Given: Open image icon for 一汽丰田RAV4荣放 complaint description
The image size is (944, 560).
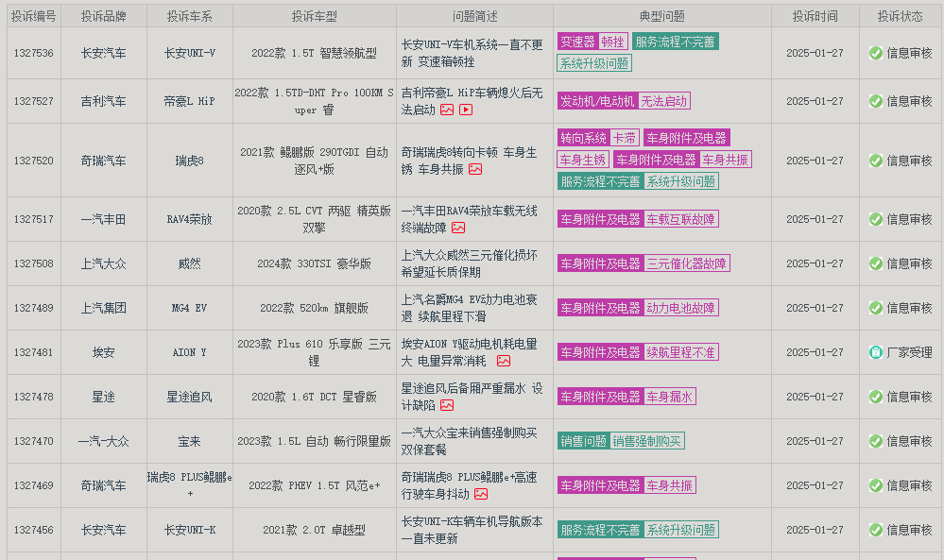Looking at the screenshot, I should 458,228.
